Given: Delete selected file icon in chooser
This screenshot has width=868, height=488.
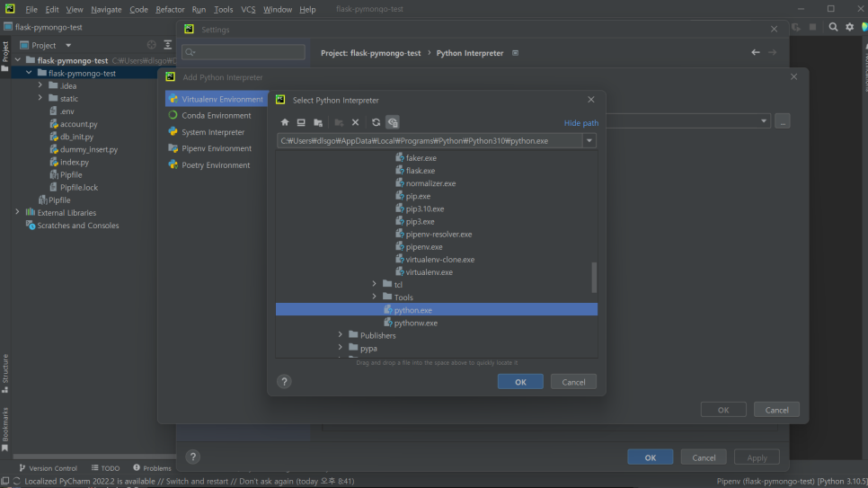Looking at the screenshot, I should pyautogui.click(x=356, y=122).
